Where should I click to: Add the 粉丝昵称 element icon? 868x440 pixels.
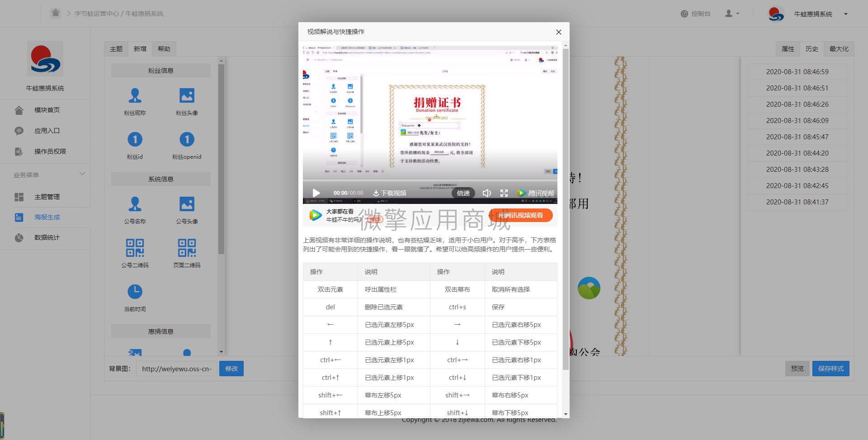point(135,95)
